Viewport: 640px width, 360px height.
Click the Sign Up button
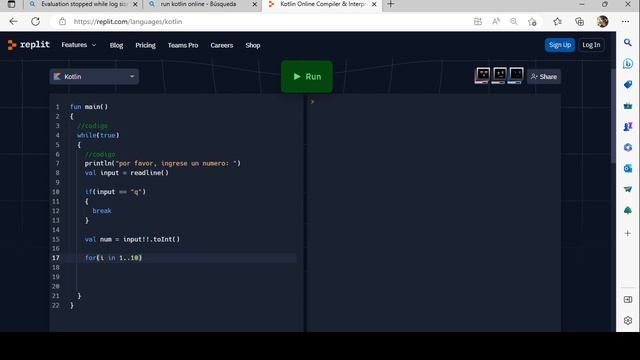coord(560,45)
